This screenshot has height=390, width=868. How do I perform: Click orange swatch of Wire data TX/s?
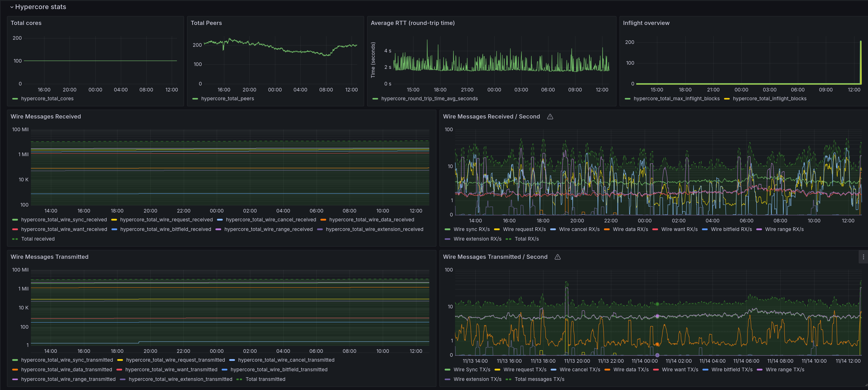click(x=607, y=370)
